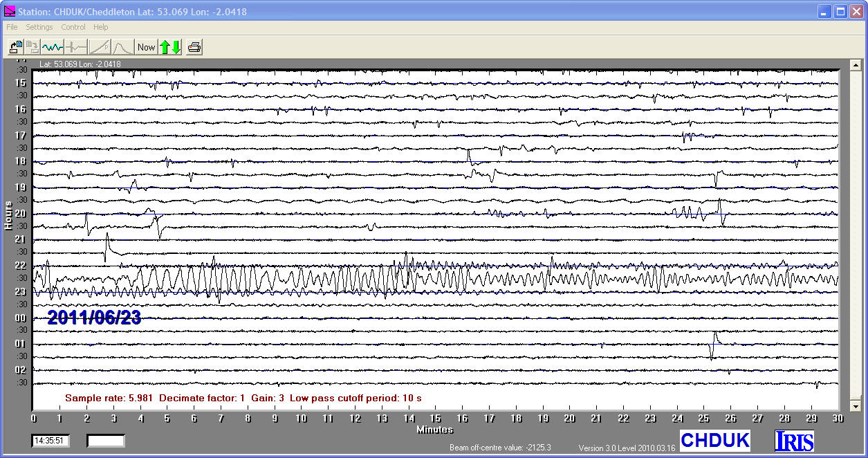Click the greyed-out data transfer toolbar icon

pyautogui.click(x=33, y=47)
